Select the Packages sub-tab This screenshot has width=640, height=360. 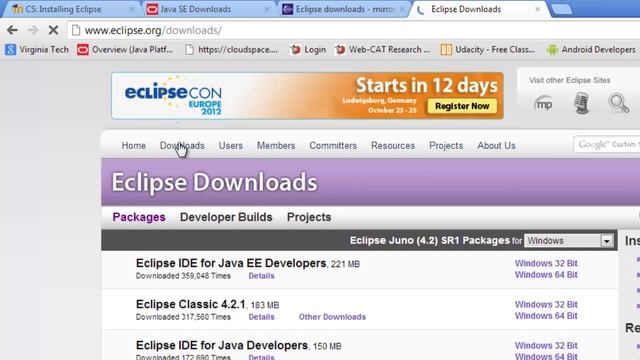click(139, 217)
